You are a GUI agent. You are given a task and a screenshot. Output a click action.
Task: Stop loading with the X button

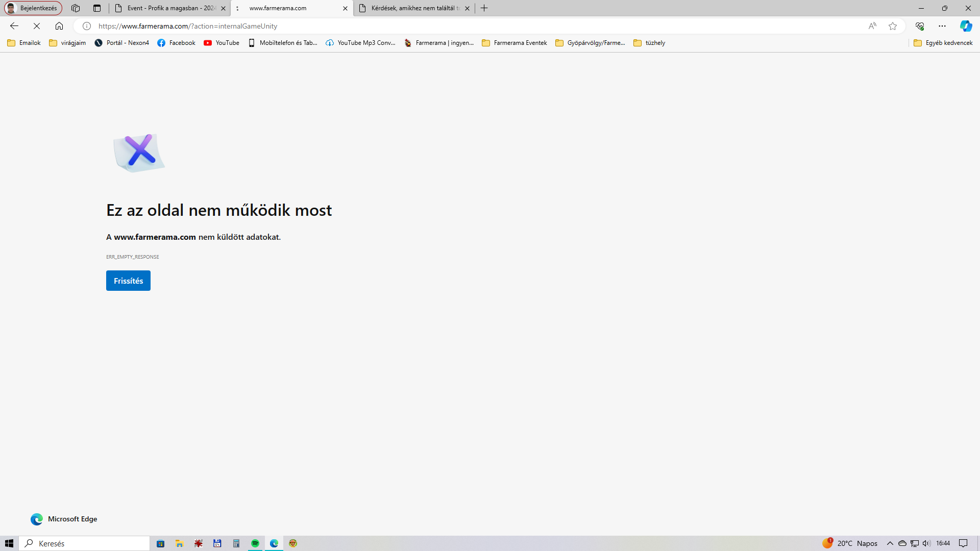tap(37, 26)
